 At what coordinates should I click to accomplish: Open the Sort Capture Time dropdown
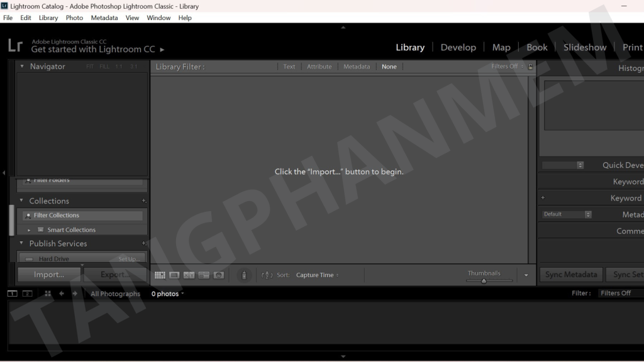click(317, 275)
